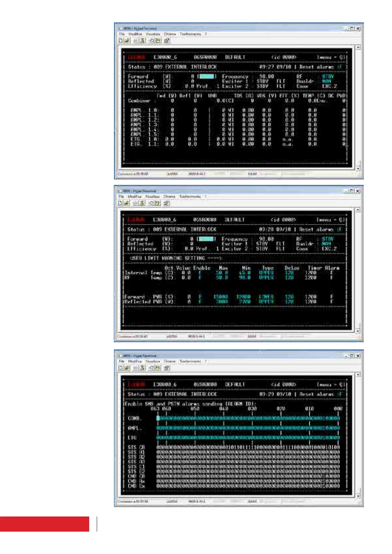Click 'Reset alarms' text in the 09:28 window
The height and width of the screenshot is (554, 392).
[x=316, y=229]
